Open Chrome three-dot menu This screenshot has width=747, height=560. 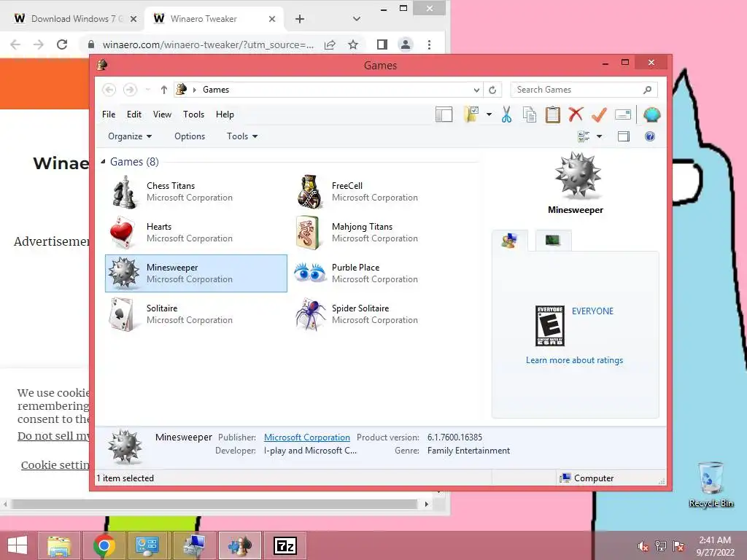tap(429, 44)
